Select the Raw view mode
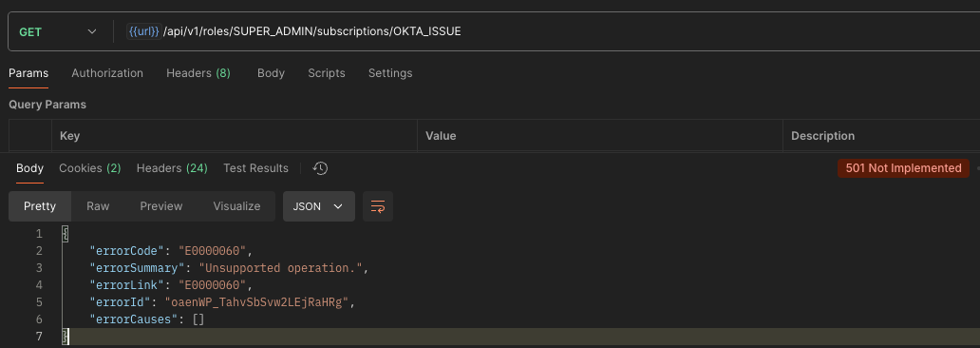Screen dimensions: 980x348 pos(98,206)
